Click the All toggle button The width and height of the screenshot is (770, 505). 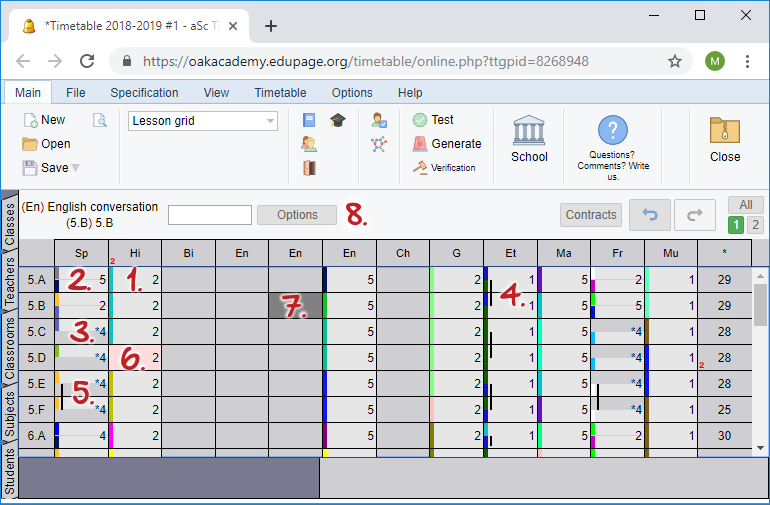pos(745,205)
